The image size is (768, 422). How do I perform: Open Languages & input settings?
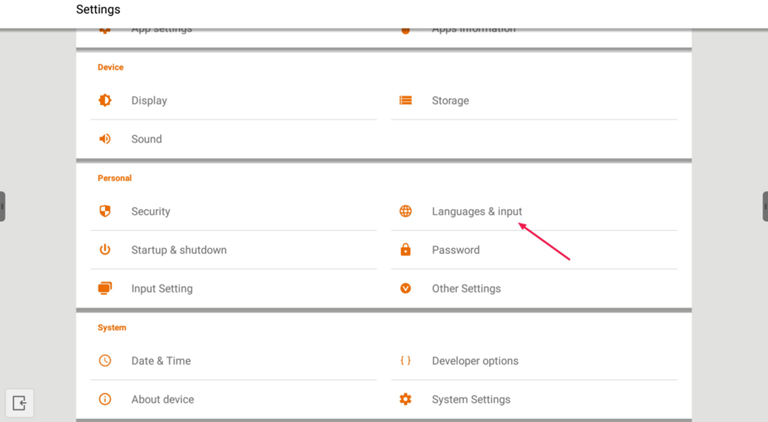tap(476, 211)
